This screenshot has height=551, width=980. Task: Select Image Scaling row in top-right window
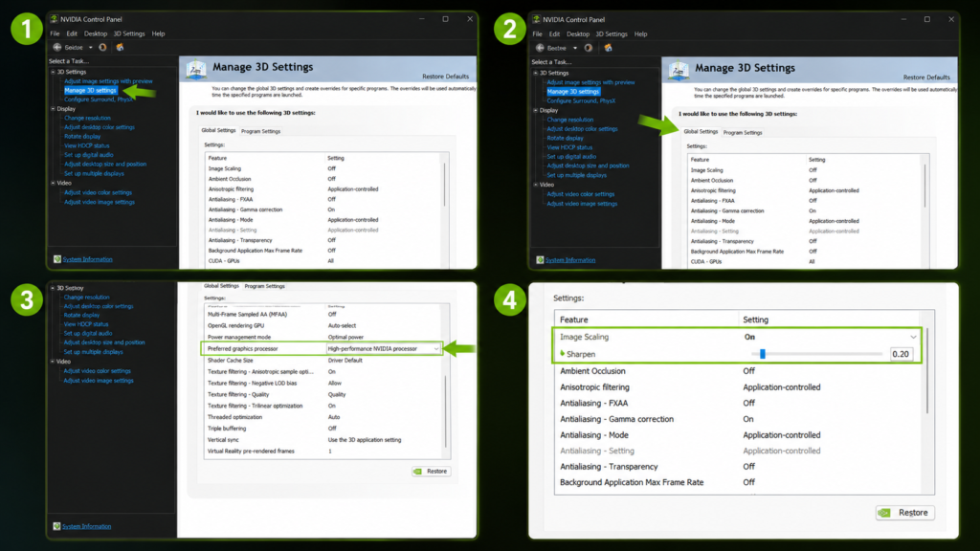(x=805, y=170)
